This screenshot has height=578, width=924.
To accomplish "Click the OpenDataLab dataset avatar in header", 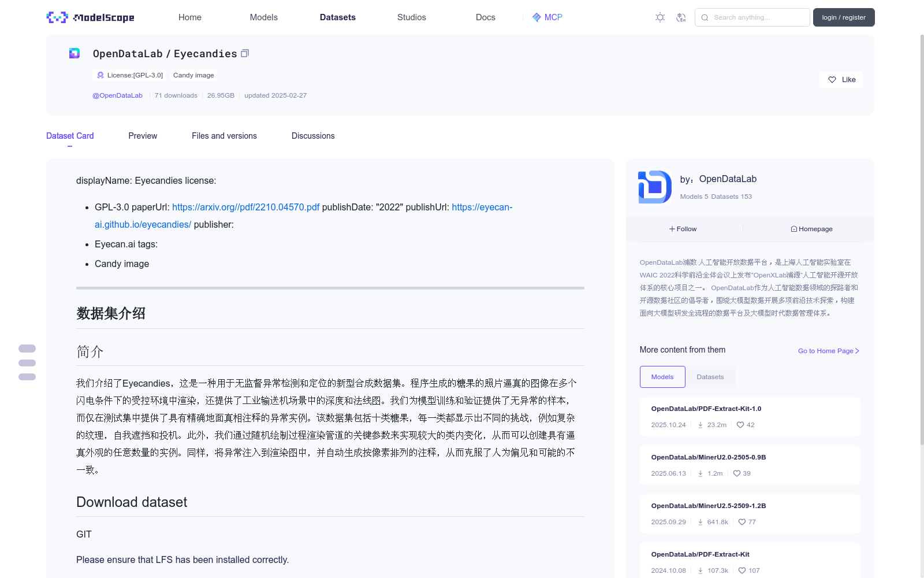I will click(74, 53).
